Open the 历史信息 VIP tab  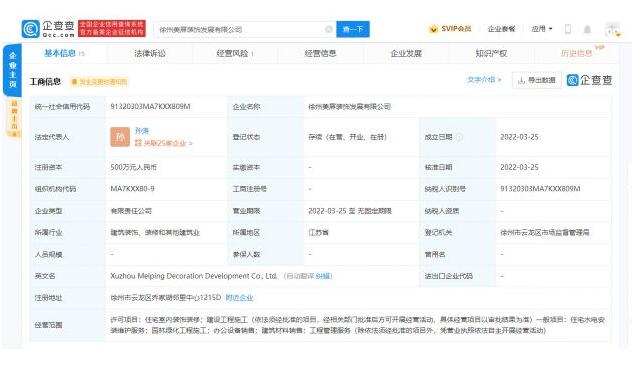click(577, 53)
